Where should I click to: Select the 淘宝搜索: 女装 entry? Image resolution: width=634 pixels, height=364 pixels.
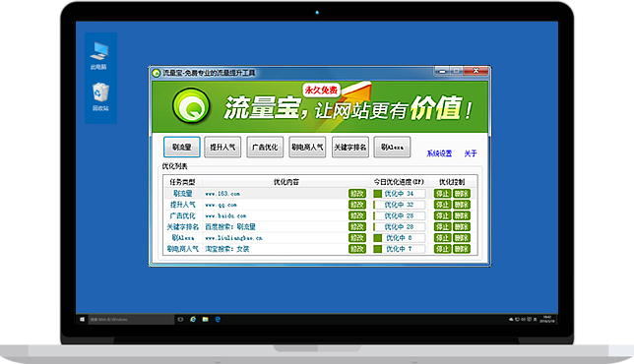click(226, 249)
